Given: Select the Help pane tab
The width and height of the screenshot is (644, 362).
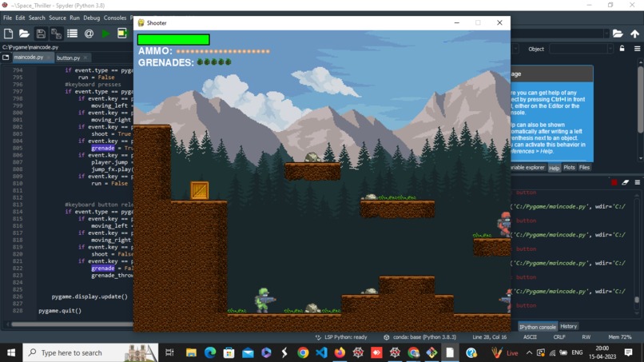Looking at the screenshot, I should coord(554,168).
